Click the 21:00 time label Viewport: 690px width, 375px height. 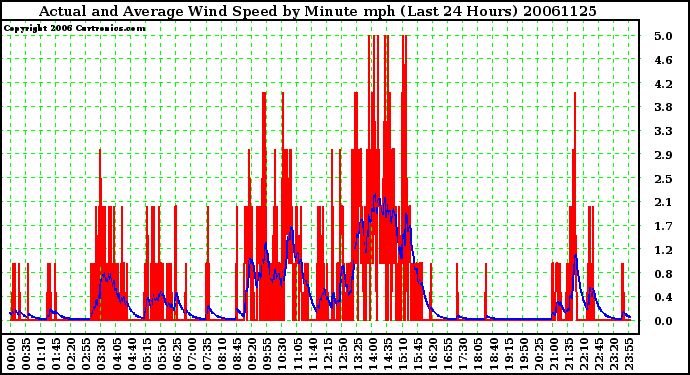(553, 354)
